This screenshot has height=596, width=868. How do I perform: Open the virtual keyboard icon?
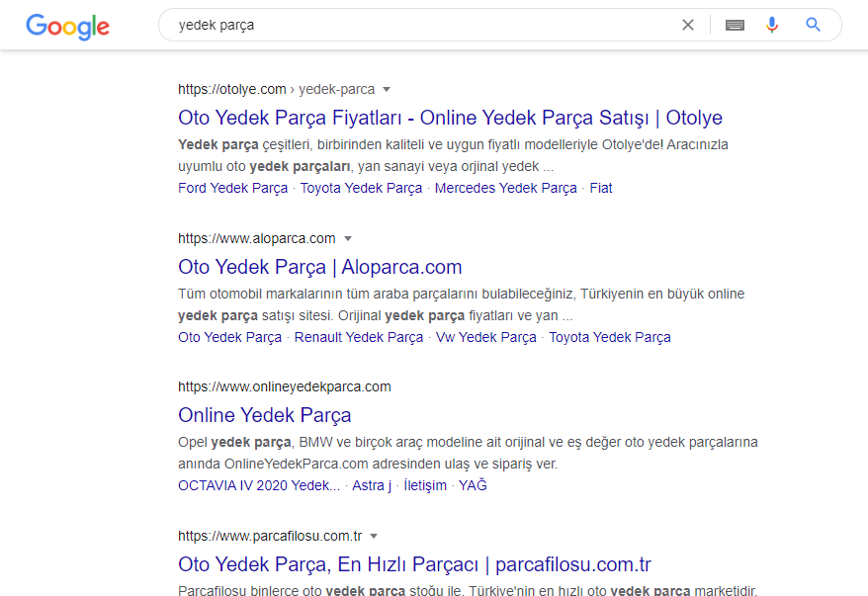coord(734,25)
